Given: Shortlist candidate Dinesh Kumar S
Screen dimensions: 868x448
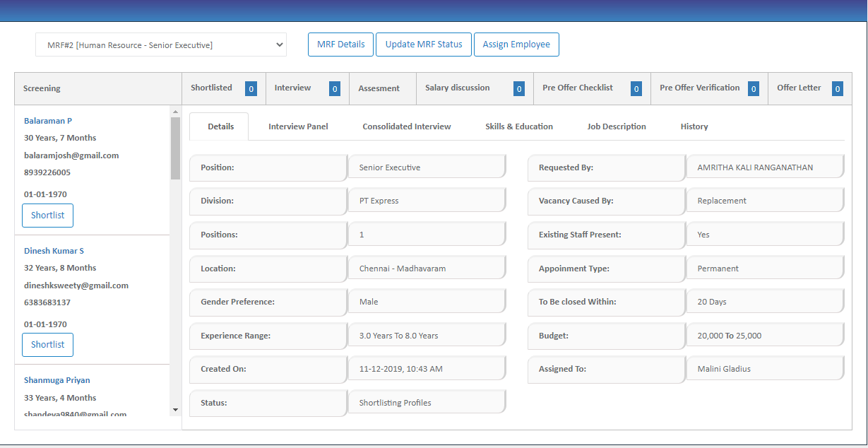Looking at the screenshot, I should [47, 344].
